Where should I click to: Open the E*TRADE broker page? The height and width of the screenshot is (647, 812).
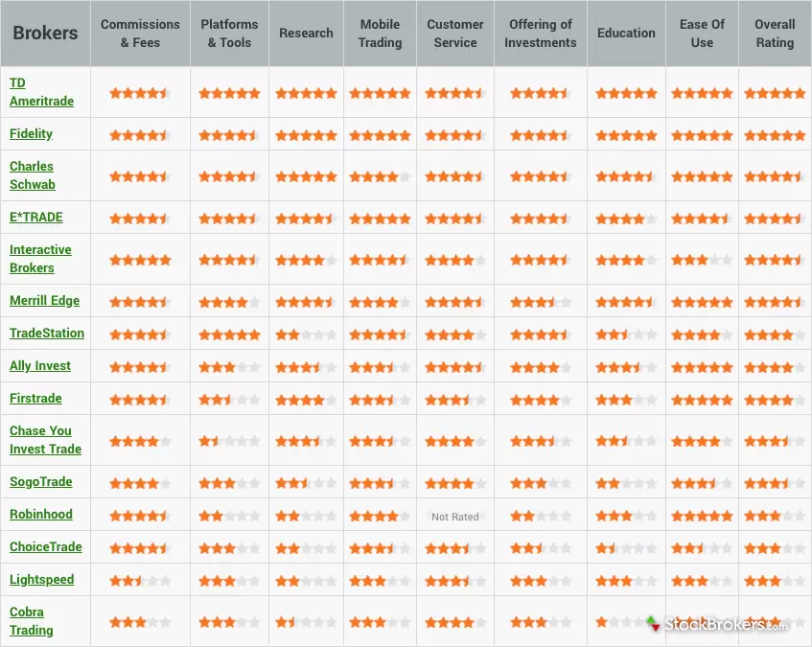click(x=35, y=217)
